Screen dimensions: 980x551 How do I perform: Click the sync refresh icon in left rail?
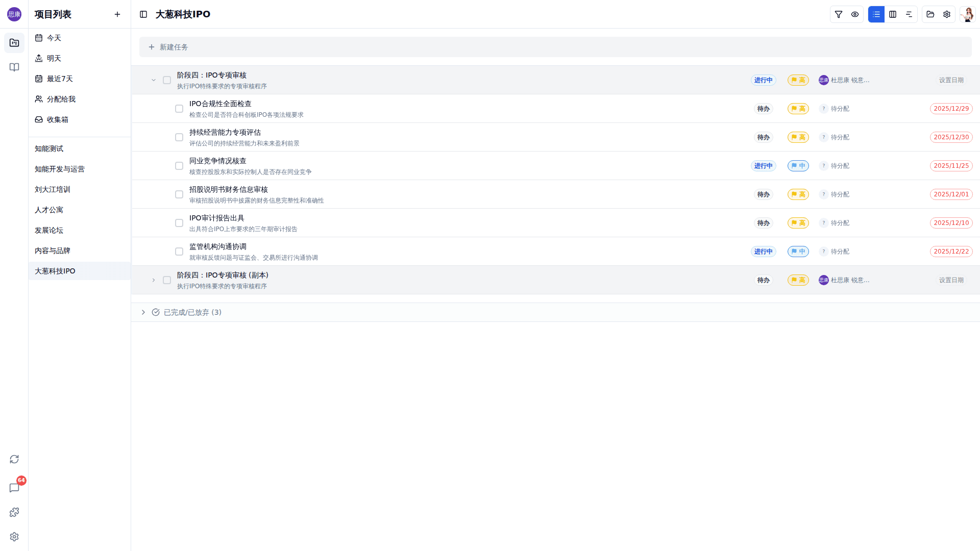(14, 459)
